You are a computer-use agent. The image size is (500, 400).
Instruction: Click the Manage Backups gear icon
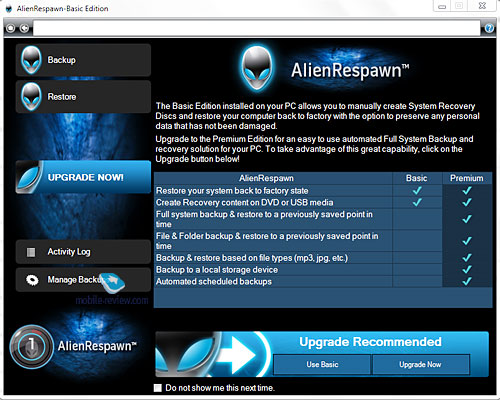tap(32, 280)
